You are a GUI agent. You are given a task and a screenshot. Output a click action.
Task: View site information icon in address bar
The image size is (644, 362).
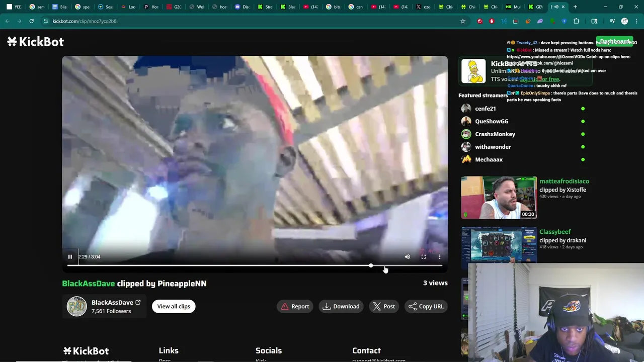[46, 21]
